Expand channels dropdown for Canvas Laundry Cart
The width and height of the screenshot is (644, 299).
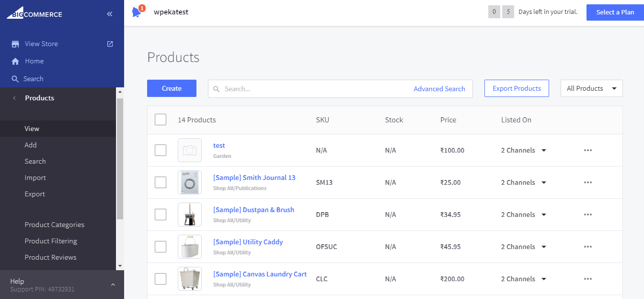pyautogui.click(x=523, y=278)
